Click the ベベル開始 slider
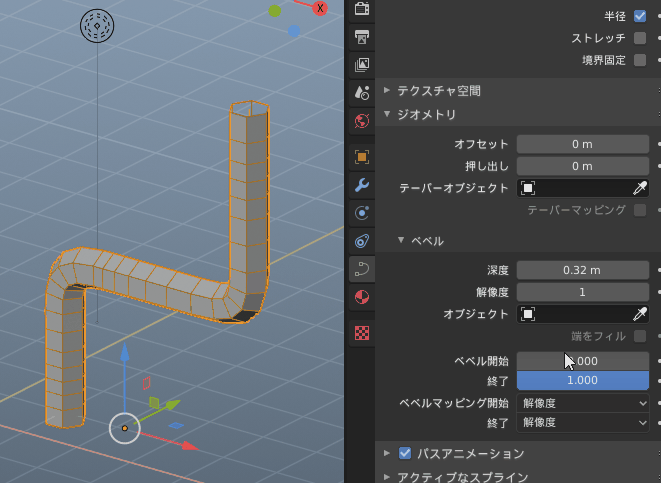 click(x=583, y=361)
